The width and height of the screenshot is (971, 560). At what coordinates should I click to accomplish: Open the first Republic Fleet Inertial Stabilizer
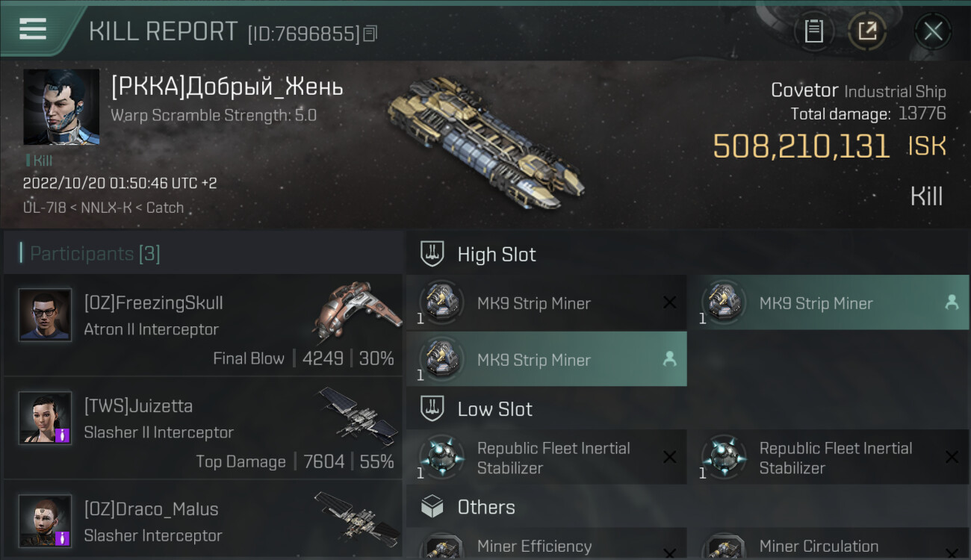point(547,458)
